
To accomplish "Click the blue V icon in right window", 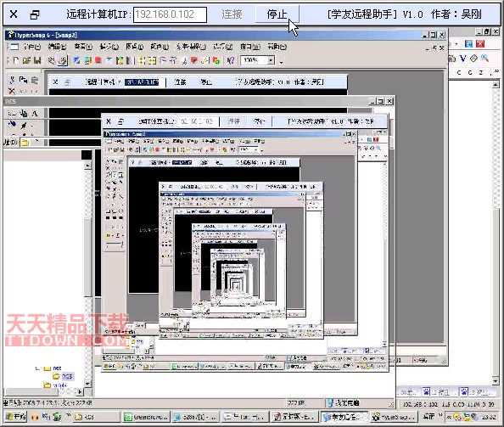I will [463, 59].
